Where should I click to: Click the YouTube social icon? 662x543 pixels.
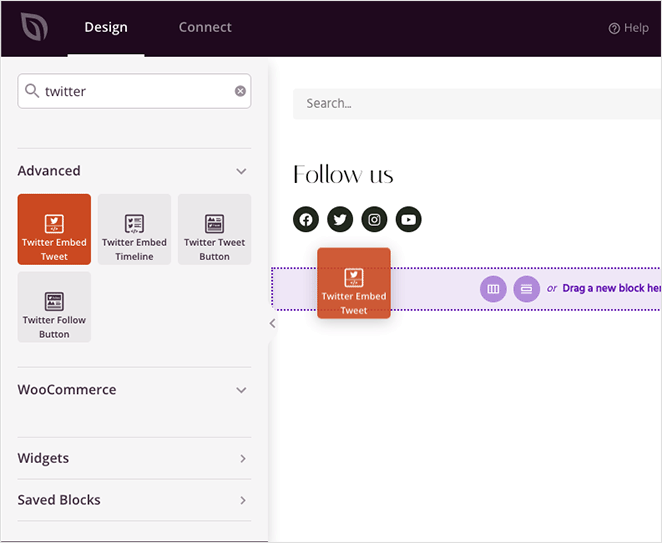[x=408, y=220]
